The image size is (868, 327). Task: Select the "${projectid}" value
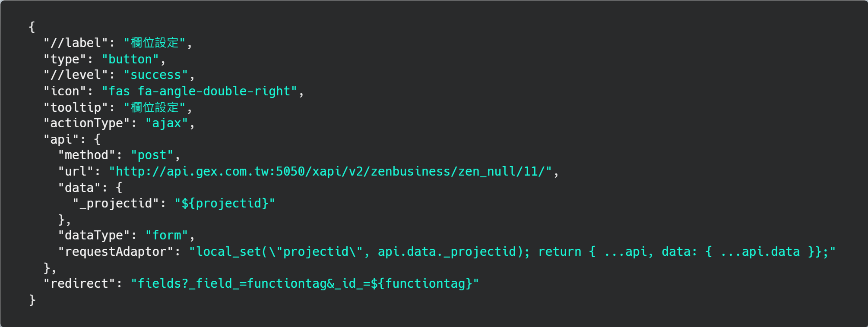225,203
